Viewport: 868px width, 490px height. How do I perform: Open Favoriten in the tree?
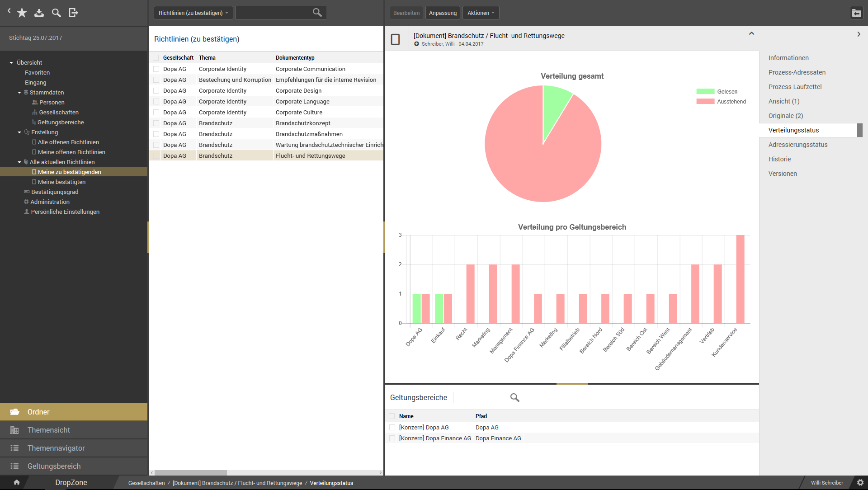click(38, 72)
